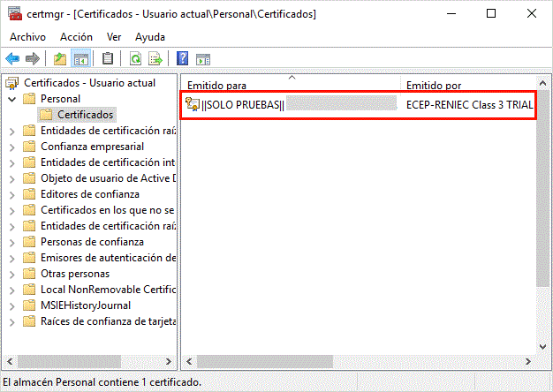The width and height of the screenshot is (553, 392).
Task: Select the MSIEHistoryJournal folder
Action: tap(86, 305)
